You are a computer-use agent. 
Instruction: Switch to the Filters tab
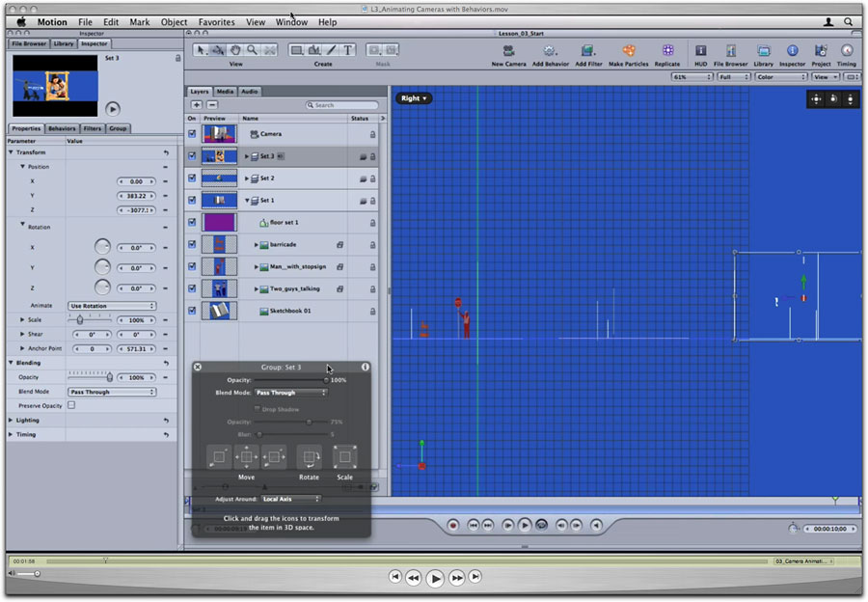tap(92, 128)
